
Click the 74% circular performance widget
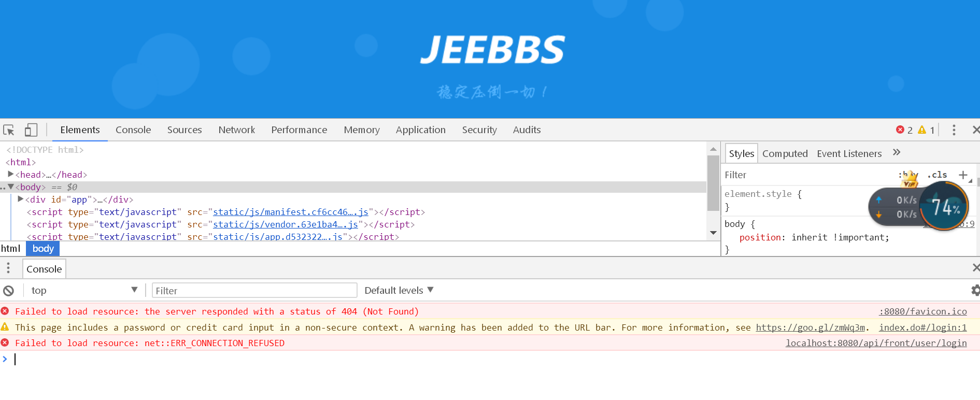click(x=944, y=207)
